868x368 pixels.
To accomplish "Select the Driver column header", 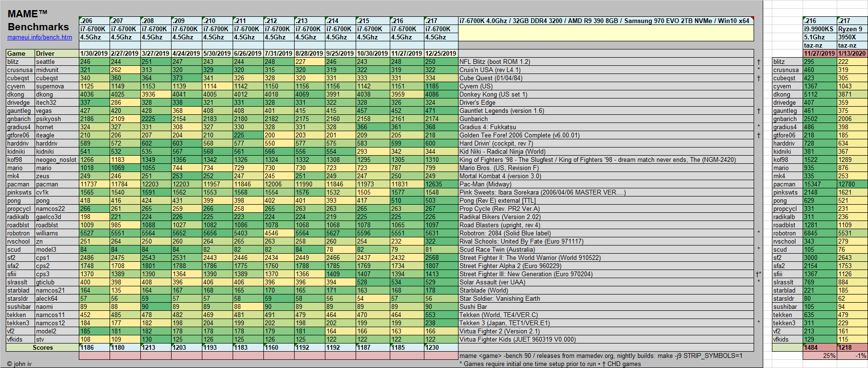I will [x=57, y=53].
